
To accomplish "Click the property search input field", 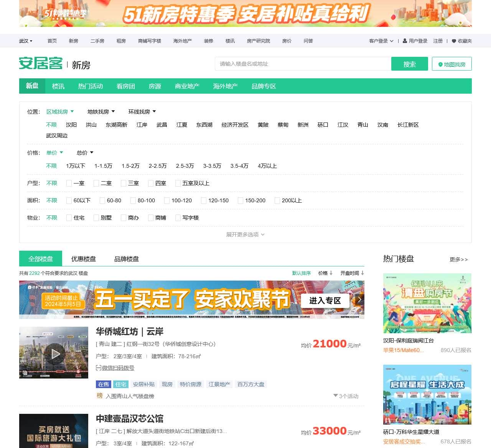I will [x=303, y=64].
